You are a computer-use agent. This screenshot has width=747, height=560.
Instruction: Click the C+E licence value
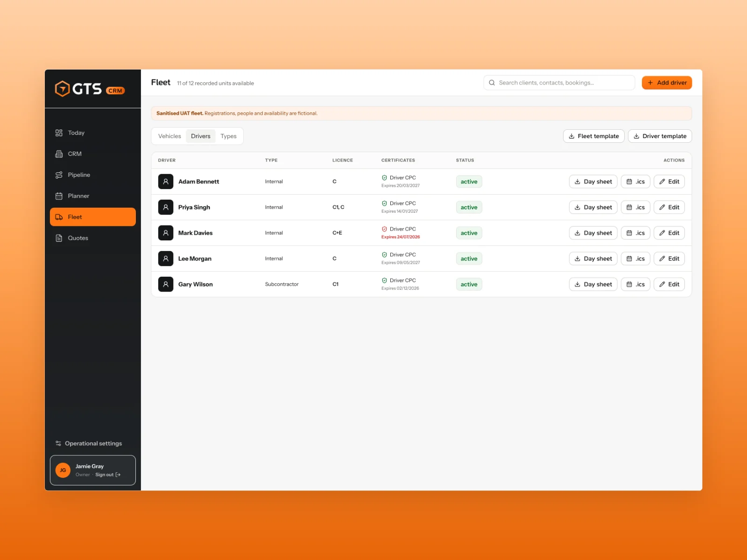[x=337, y=233]
